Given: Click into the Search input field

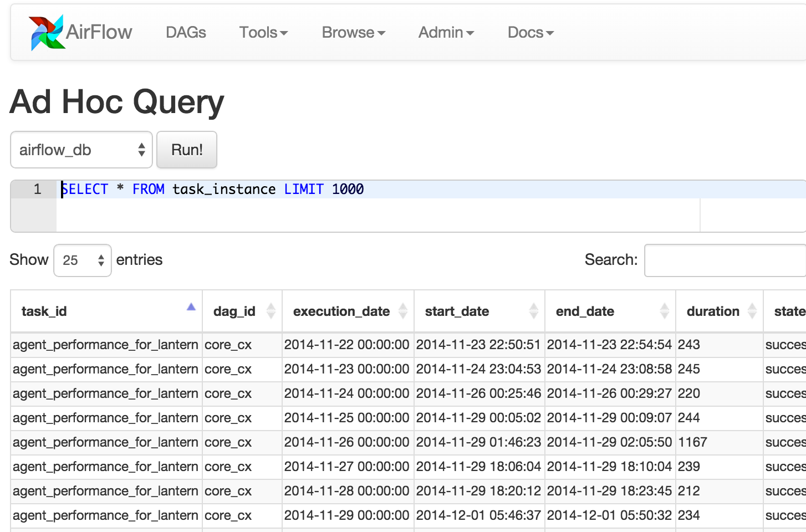Looking at the screenshot, I should [724, 260].
